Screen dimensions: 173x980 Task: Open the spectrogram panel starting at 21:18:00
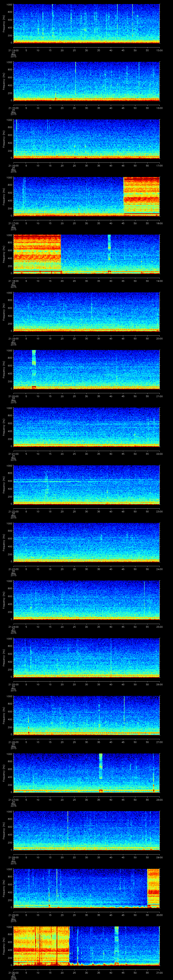coord(86,255)
